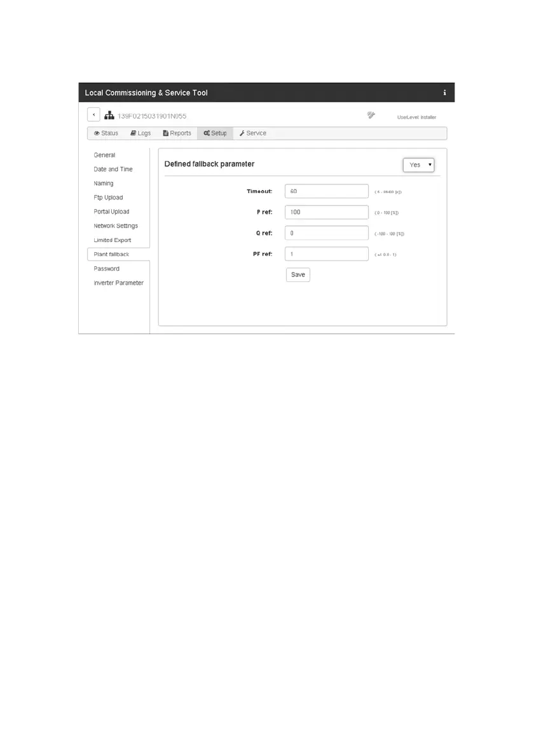Open the Status tab
The image size is (534, 756).
pos(106,133)
